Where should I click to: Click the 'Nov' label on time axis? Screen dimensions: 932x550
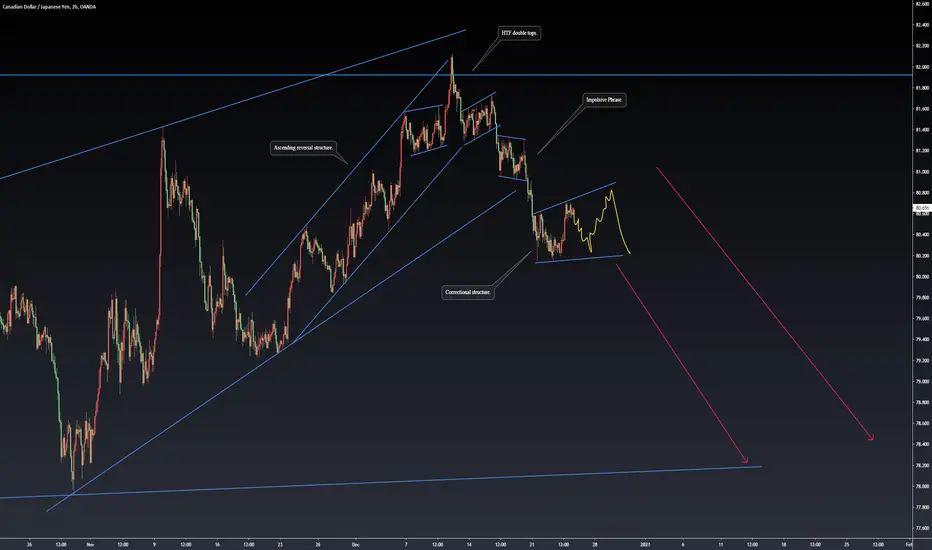point(90,544)
